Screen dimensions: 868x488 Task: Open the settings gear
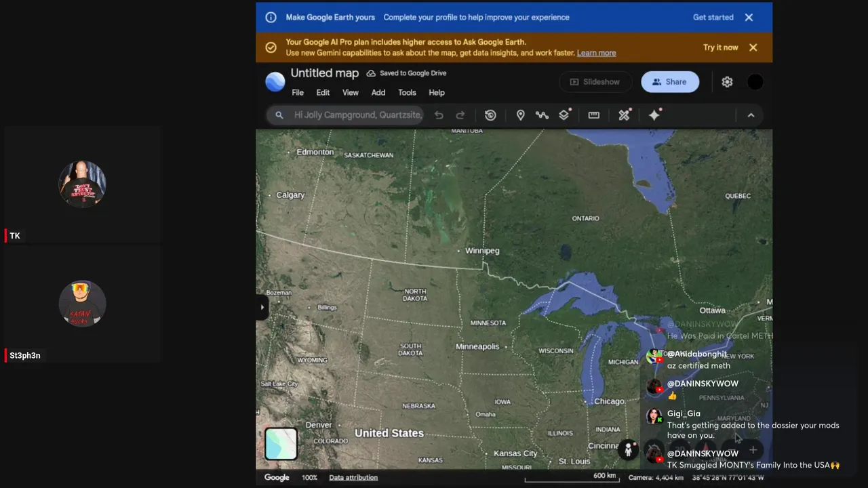tap(727, 82)
